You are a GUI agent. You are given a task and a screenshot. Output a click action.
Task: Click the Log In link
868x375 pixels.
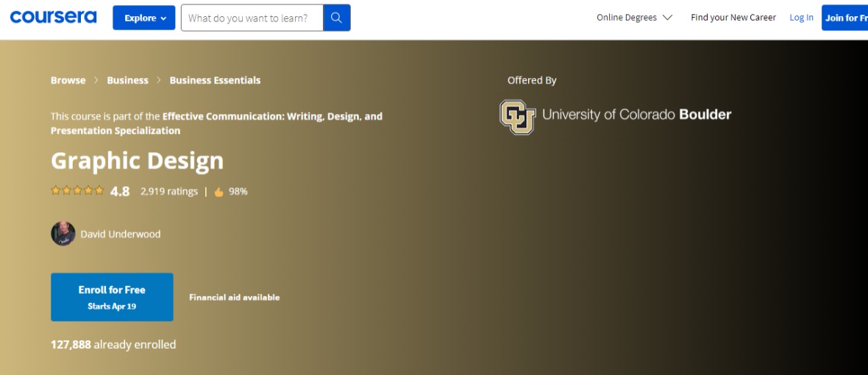point(802,18)
